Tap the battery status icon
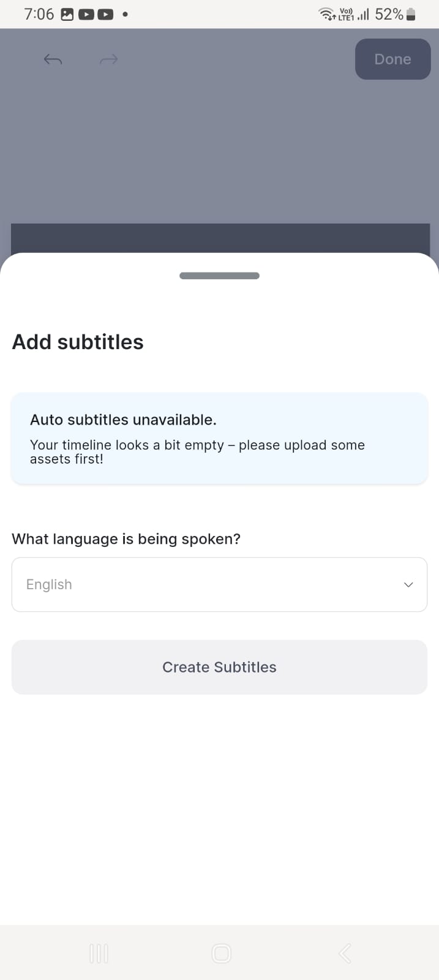 point(411,14)
